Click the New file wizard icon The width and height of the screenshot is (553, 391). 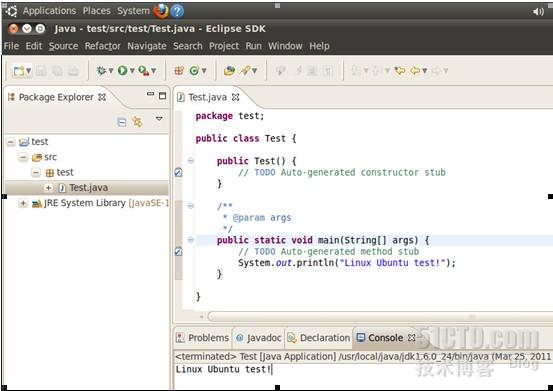[x=18, y=71]
